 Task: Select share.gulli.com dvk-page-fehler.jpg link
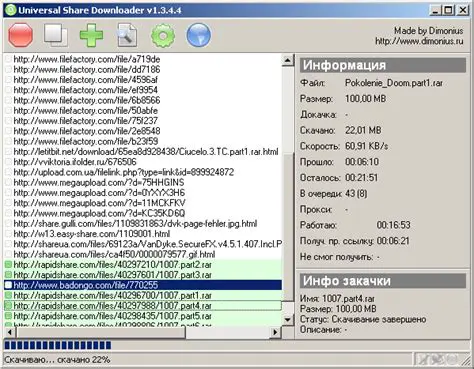click(x=135, y=224)
